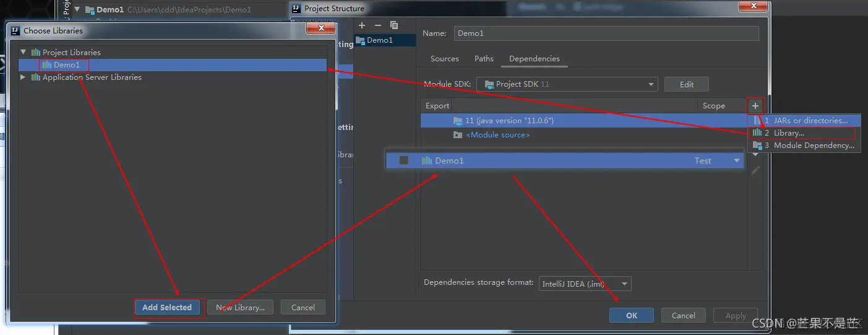Click the add dependency plus icon beside Scope
868x335 pixels.
click(x=755, y=106)
